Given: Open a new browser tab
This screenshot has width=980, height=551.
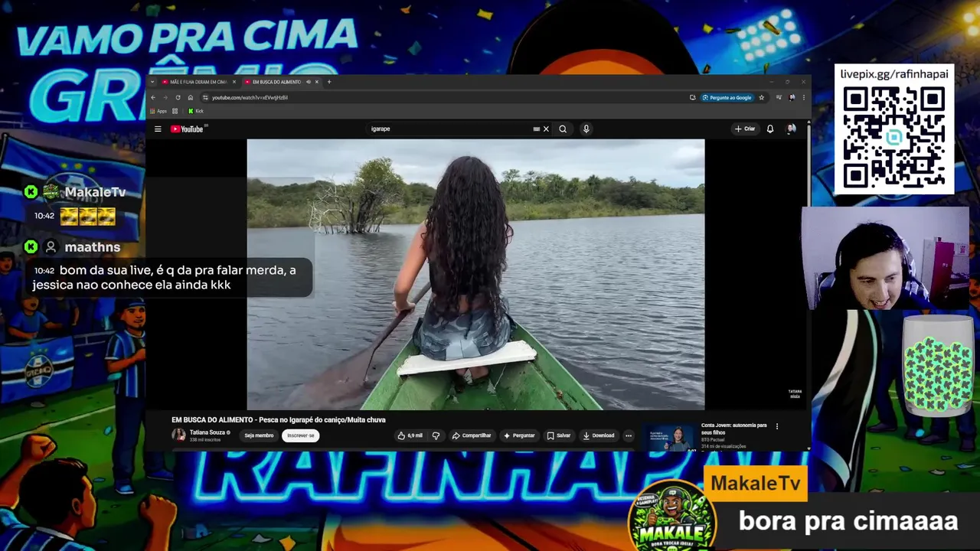Looking at the screenshot, I should tap(329, 82).
